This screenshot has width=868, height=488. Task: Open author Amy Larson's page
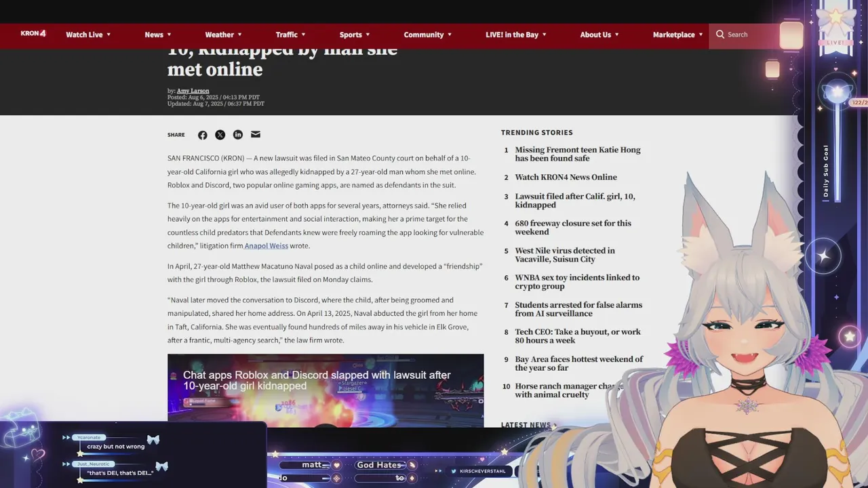click(x=193, y=91)
